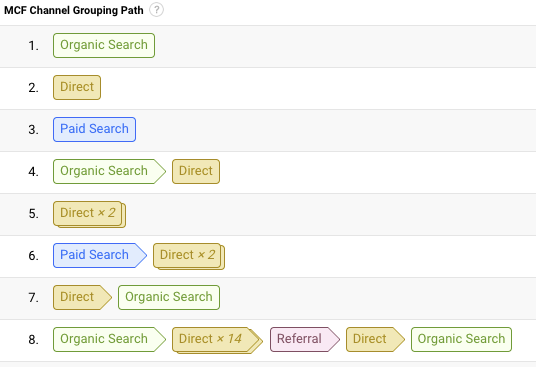Pick the last Organic Search chip in row 8
536x367 pixels.
(461, 340)
